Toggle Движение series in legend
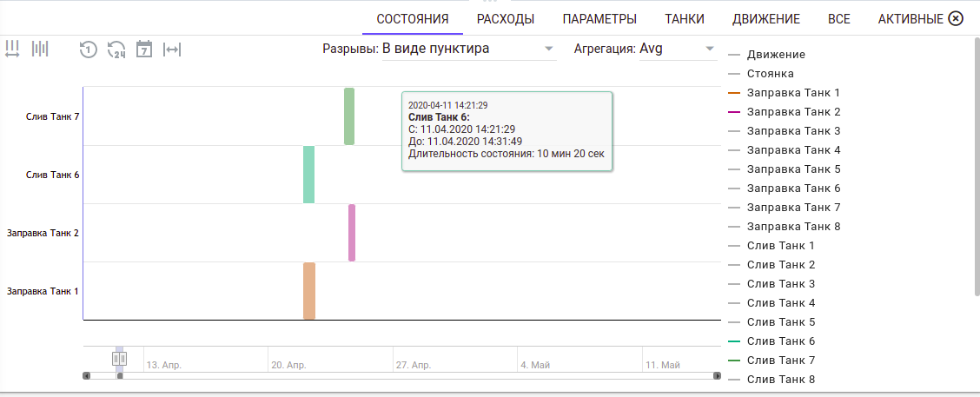 (775, 55)
